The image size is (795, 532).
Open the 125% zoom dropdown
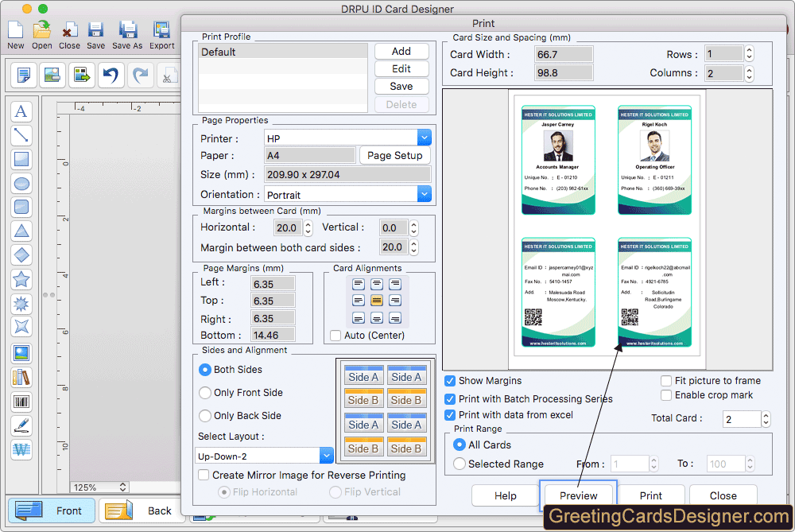[x=99, y=487]
